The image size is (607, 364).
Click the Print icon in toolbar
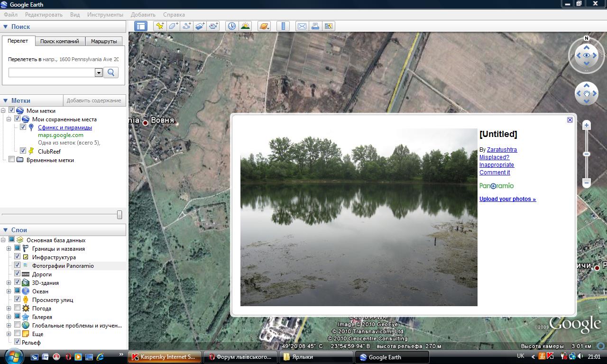click(x=315, y=26)
